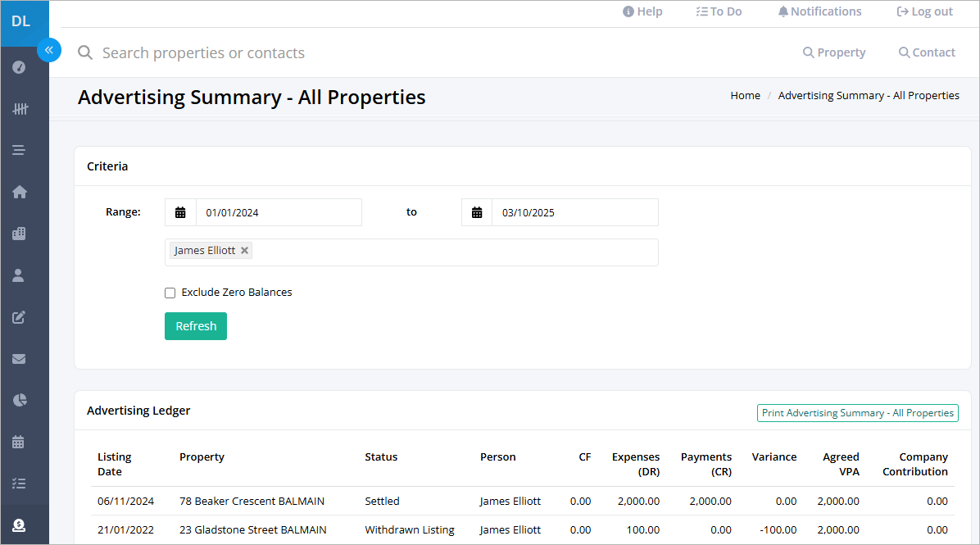The height and width of the screenshot is (545, 980).
Task: Go to Home breadcrumb link
Action: [745, 96]
